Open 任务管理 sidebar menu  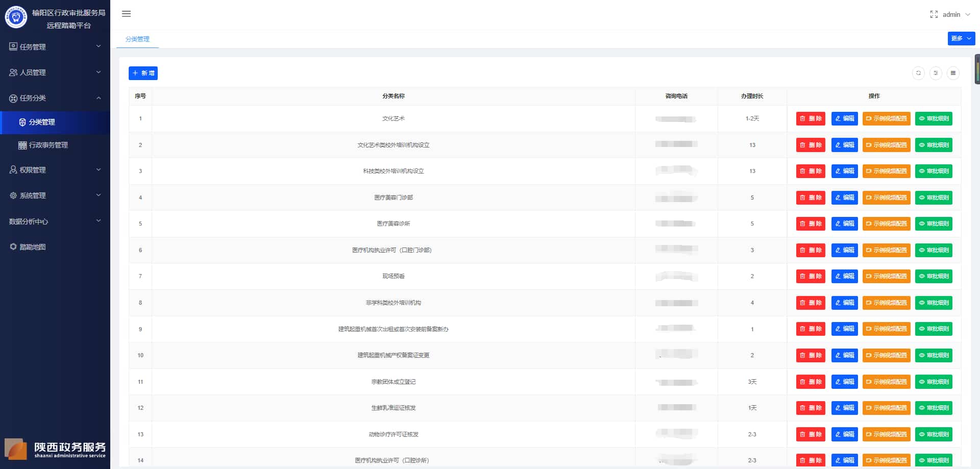click(x=55, y=46)
